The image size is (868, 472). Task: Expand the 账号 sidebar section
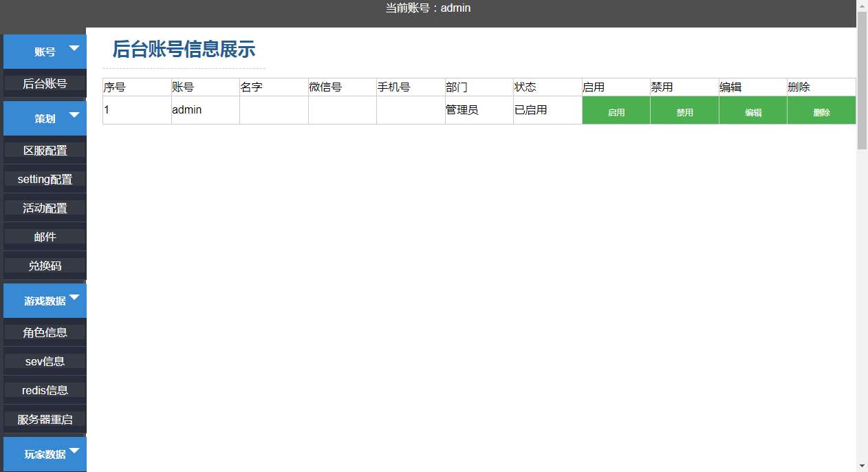(x=44, y=50)
